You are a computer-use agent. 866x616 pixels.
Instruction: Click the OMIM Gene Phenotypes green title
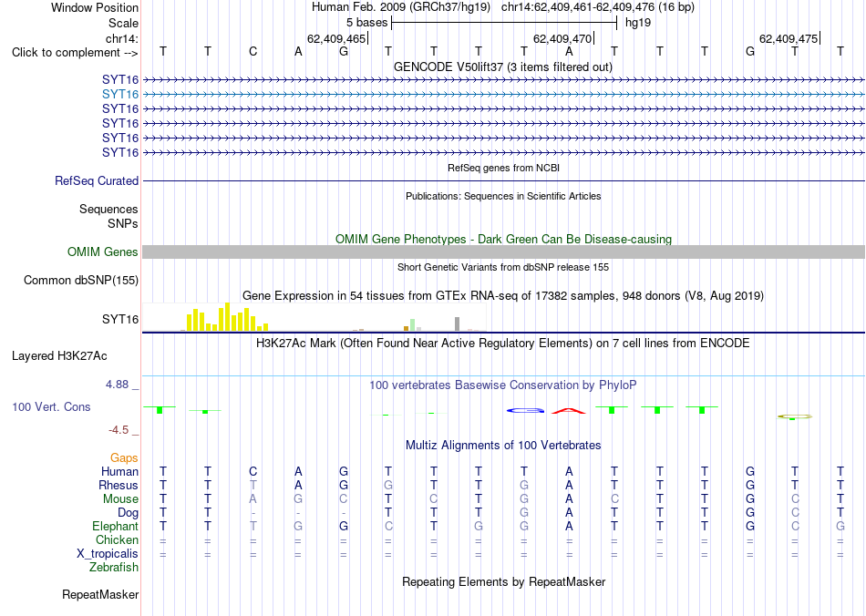coord(503,239)
